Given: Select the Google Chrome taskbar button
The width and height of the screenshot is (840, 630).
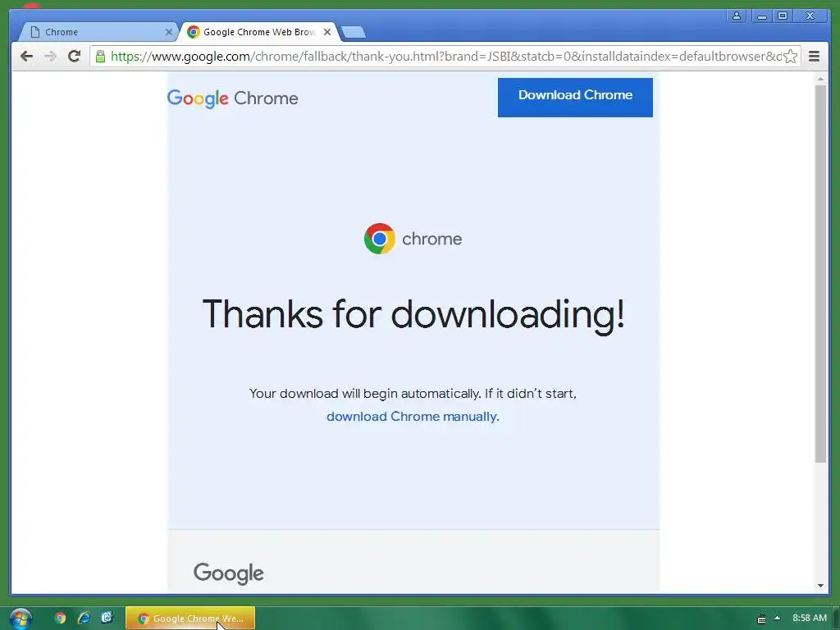Looking at the screenshot, I should pos(190,619).
